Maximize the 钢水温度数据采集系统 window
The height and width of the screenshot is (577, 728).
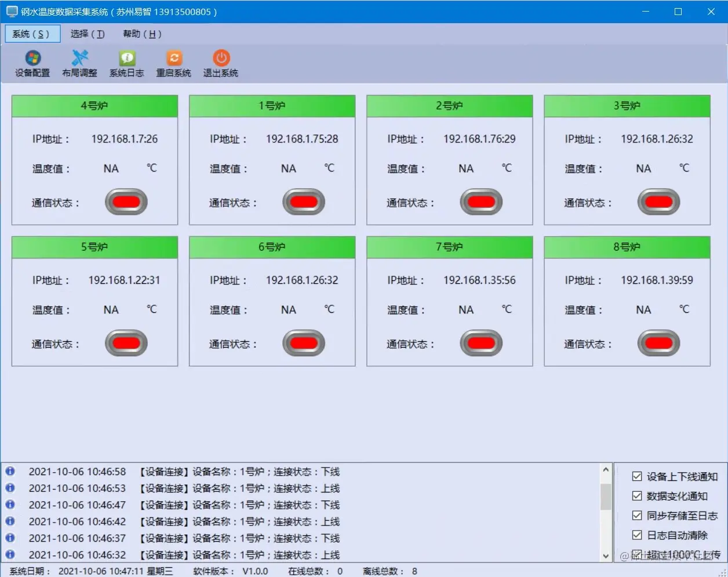click(678, 12)
